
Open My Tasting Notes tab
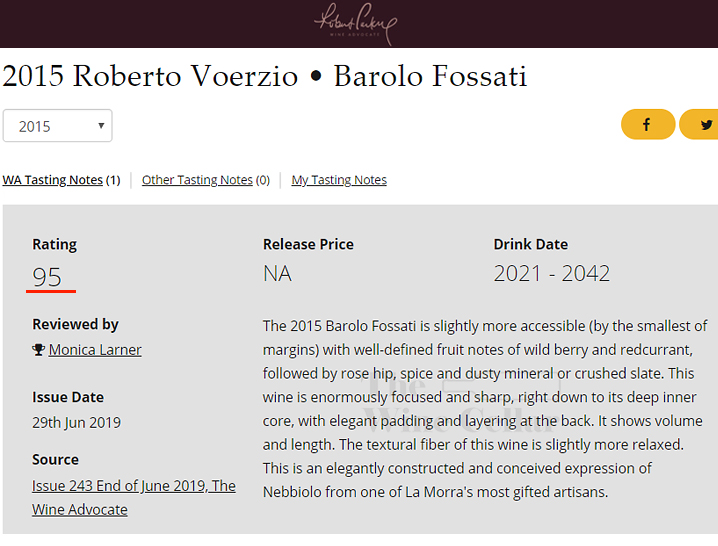click(x=339, y=180)
